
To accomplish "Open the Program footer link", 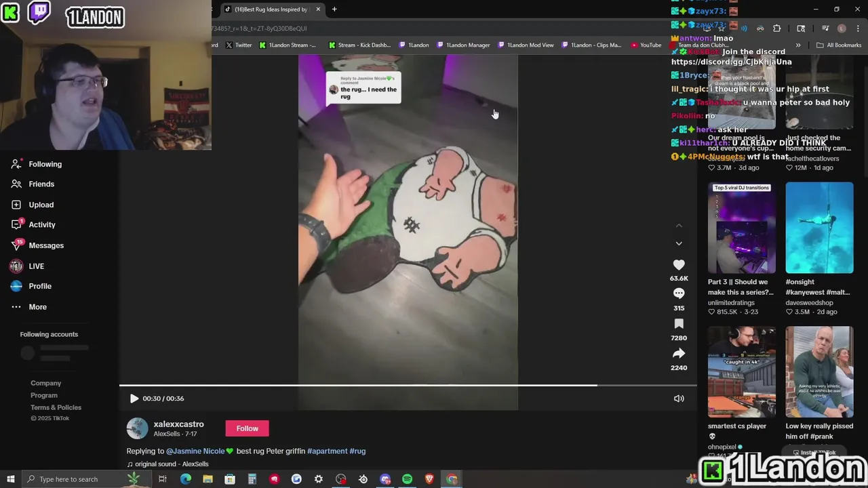I will click(x=44, y=396).
